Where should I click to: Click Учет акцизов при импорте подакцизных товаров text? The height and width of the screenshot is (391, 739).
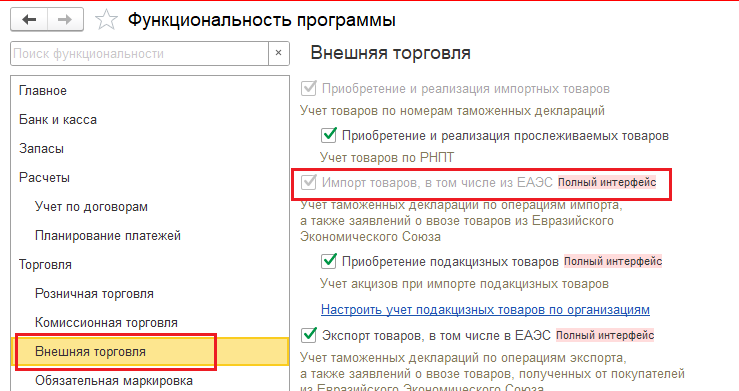tap(464, 284)
